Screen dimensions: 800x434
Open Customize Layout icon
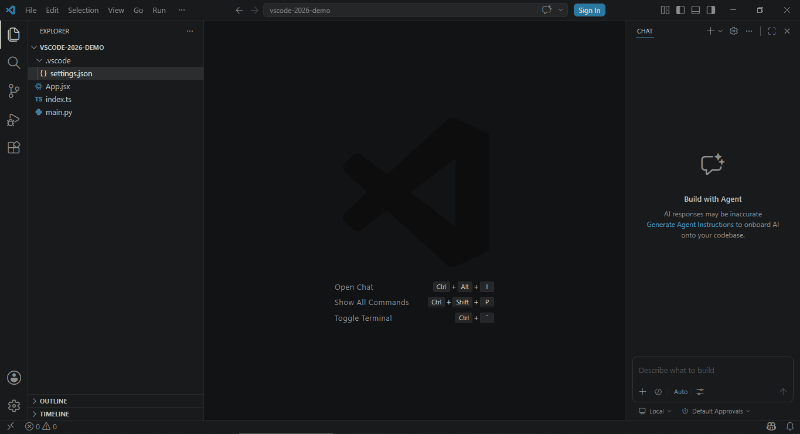665,10
